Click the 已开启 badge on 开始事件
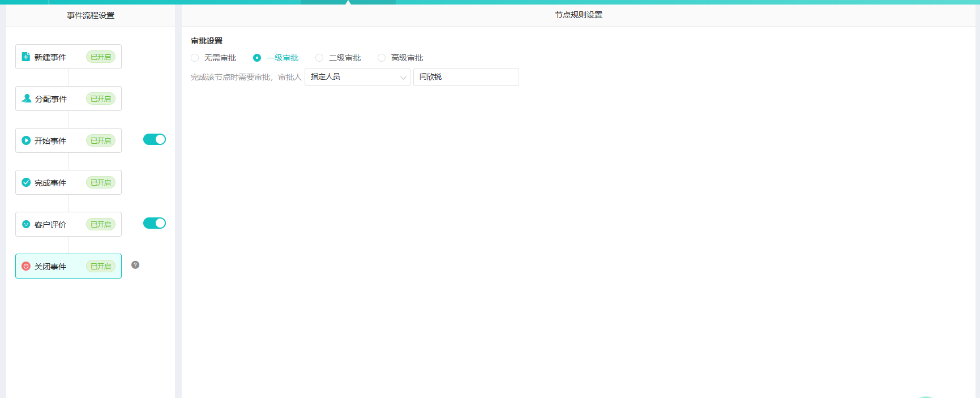The width and height of the screenshot is (980, 398). point(101,140)
